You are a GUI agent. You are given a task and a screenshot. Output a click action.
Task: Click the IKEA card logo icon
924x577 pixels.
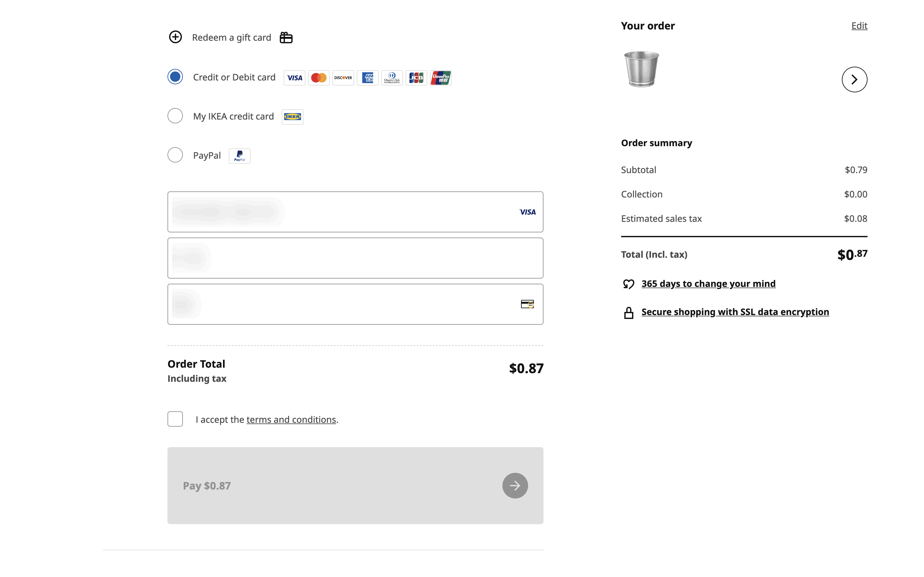[x=293, y=117]
